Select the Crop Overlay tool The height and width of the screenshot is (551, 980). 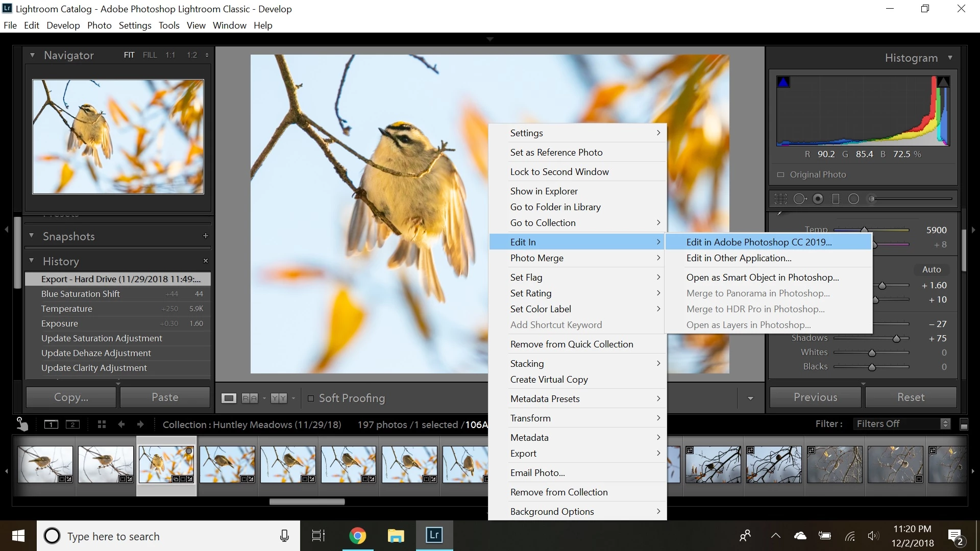pos(780,199)
